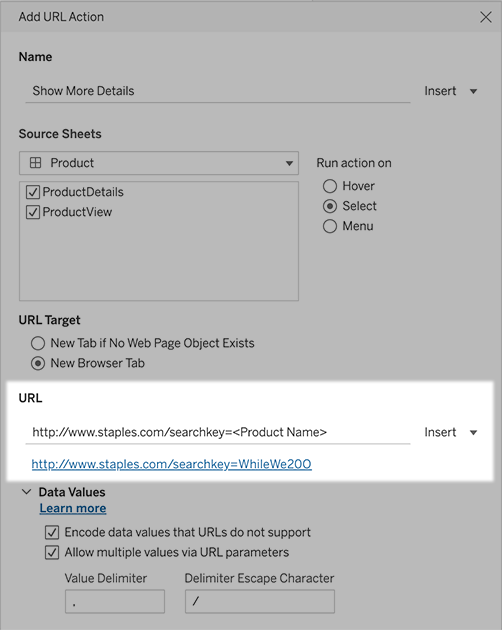Select the Hover run action option
502x630 pixels.
tap(330, 186)
